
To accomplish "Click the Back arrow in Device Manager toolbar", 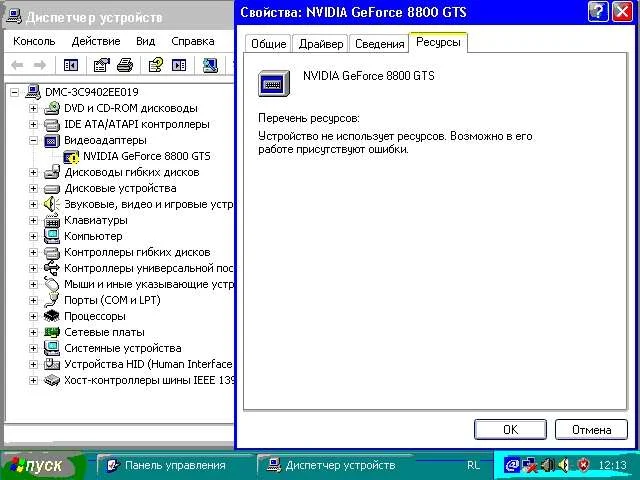I will point(17,65).
